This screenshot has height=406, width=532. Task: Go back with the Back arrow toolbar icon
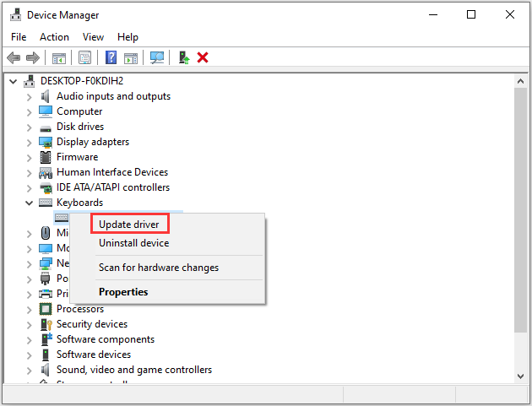14,57
